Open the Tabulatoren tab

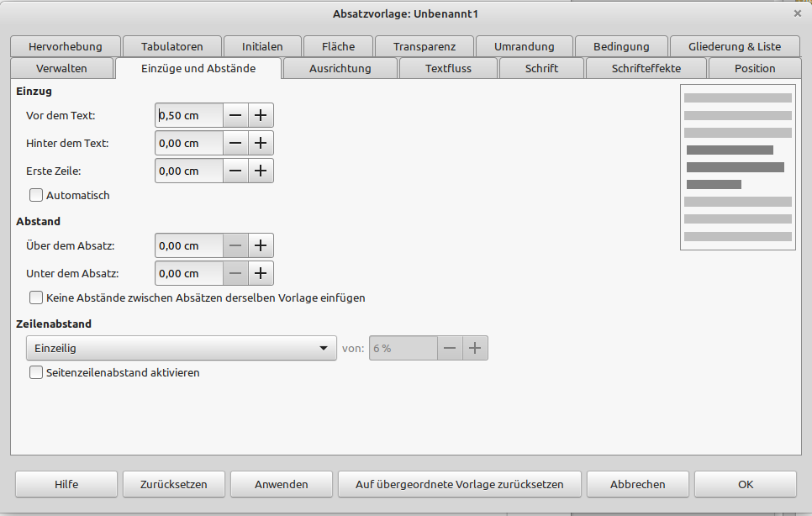[171, 46]
